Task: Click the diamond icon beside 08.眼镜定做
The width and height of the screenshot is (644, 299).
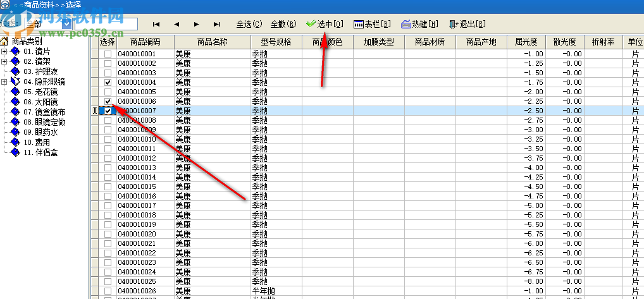Action: (15, 122)
